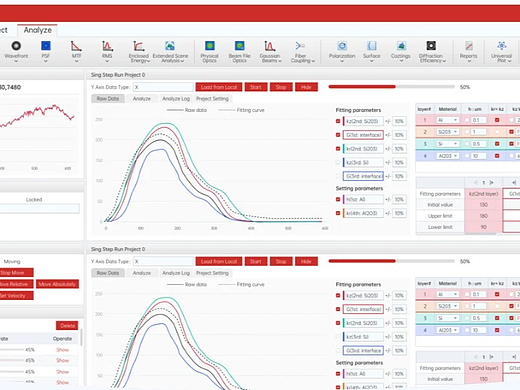Click Upper limit value 180 in upper panel
Viewport: 520px width, 390px height.
[483, 216]
